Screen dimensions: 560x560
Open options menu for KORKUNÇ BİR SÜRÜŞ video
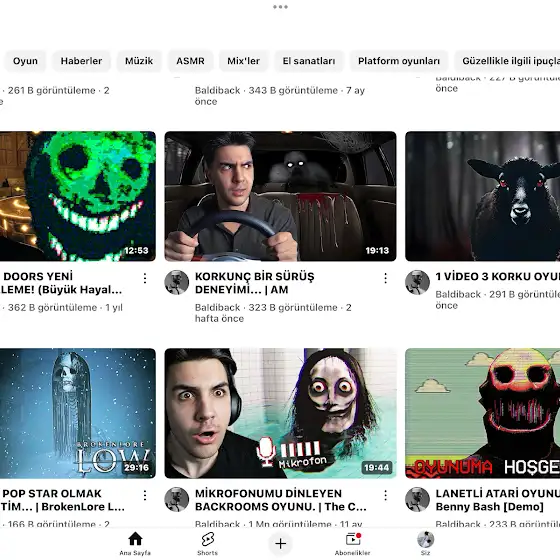385,278
